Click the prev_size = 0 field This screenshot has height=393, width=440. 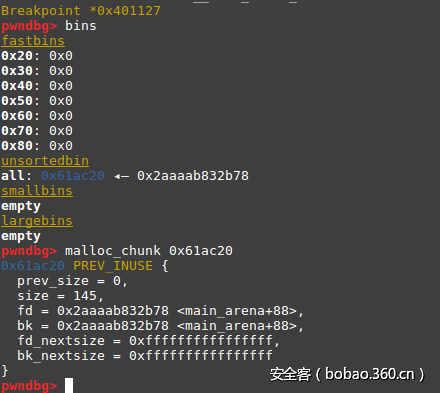pos(72,281)
